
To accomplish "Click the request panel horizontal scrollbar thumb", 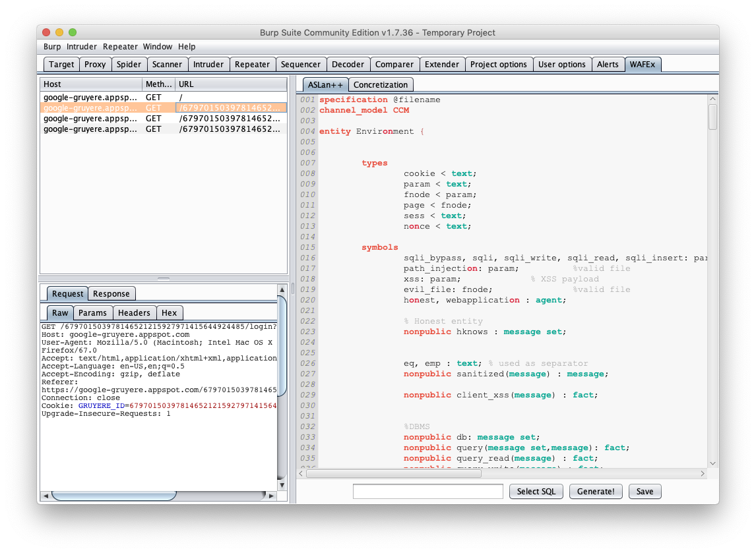I will (x=113, y=496).
